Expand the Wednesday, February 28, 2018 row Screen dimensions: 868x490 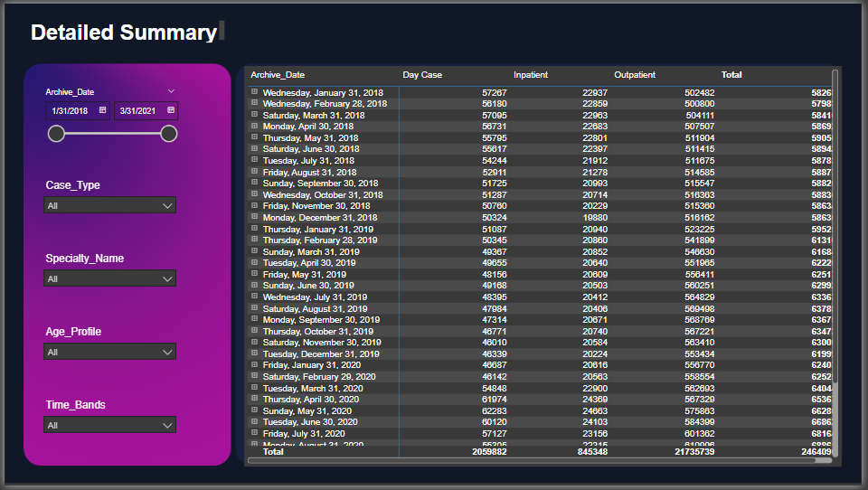(x=255, y=103)
